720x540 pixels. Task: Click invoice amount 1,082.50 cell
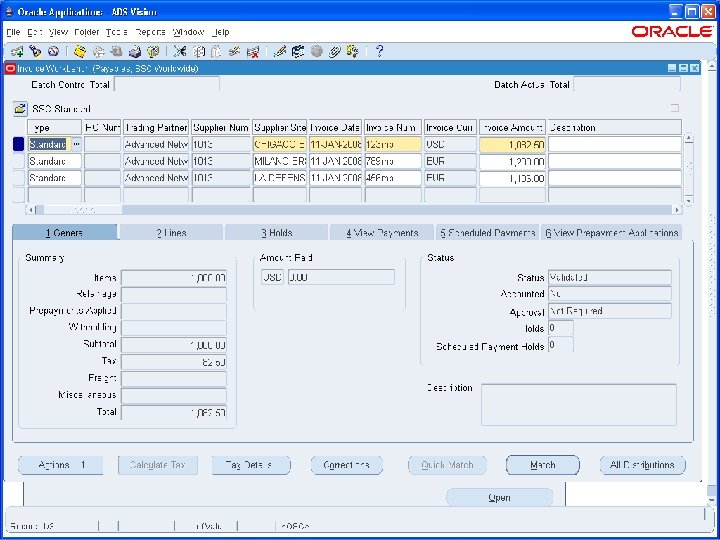pos(512,145)
